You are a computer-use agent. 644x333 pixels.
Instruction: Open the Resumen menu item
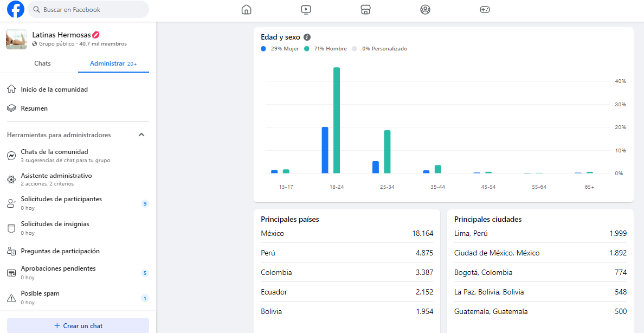tap(78, 108)
